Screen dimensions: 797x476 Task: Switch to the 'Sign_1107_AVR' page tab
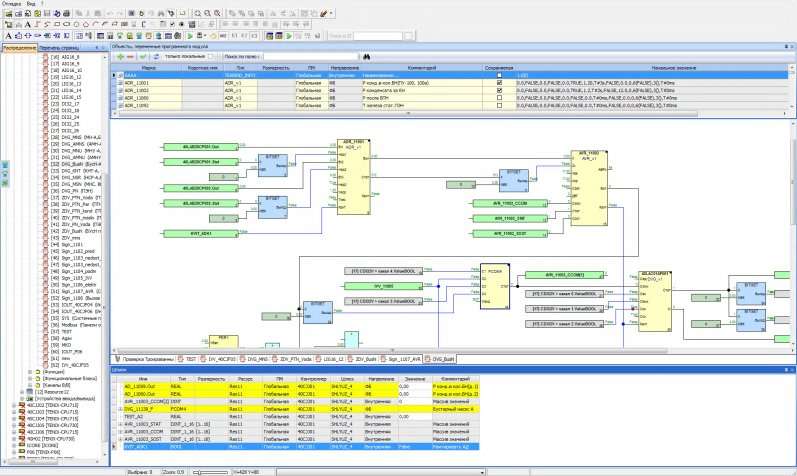point(401,359)
